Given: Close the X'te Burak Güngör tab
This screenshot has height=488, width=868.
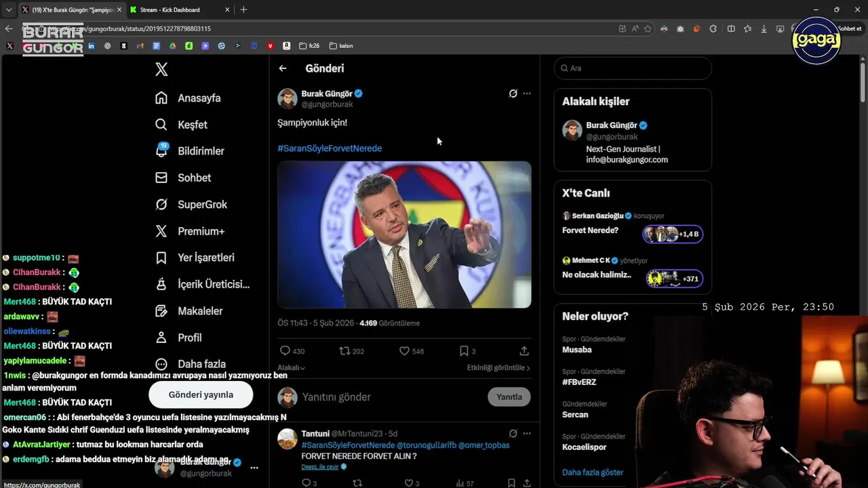Looking at the screenshot, I should (x=119, y=9).
